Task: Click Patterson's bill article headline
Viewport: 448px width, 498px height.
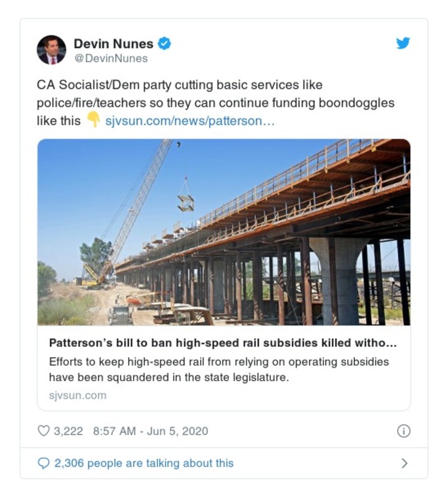Action: click(x=223, y=343)
